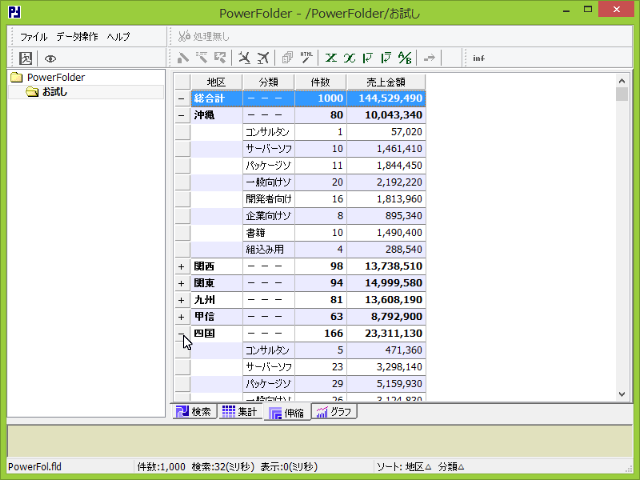Click the 売上金額 column header

coord(386,82)
